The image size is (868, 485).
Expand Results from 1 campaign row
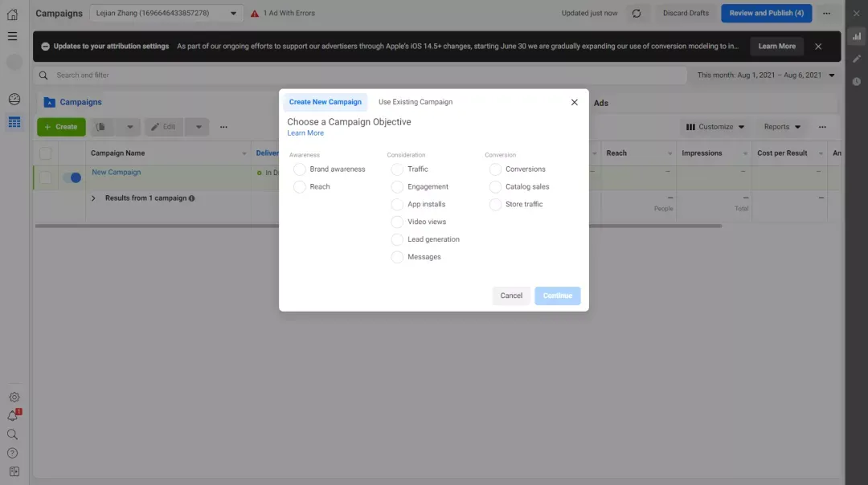coord(93,198)
